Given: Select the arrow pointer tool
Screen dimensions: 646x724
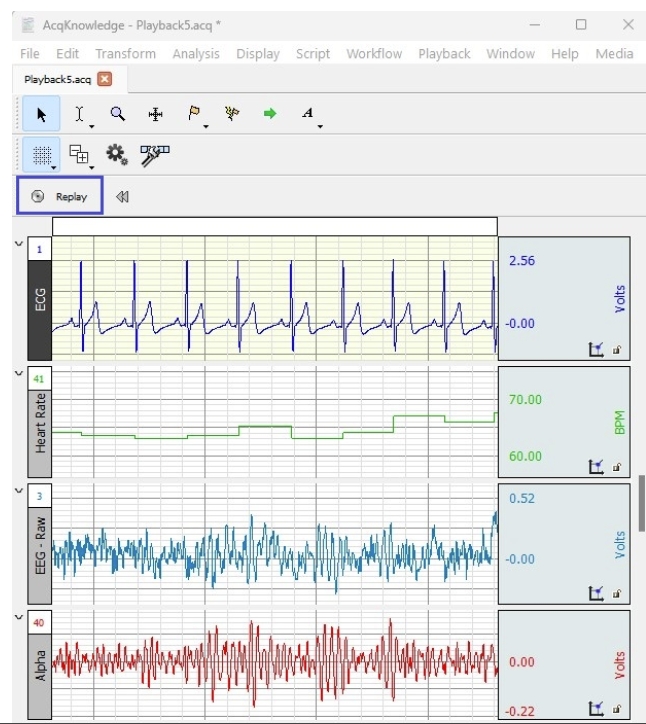Looking at the screenshot, I should (x=41, y=114).
